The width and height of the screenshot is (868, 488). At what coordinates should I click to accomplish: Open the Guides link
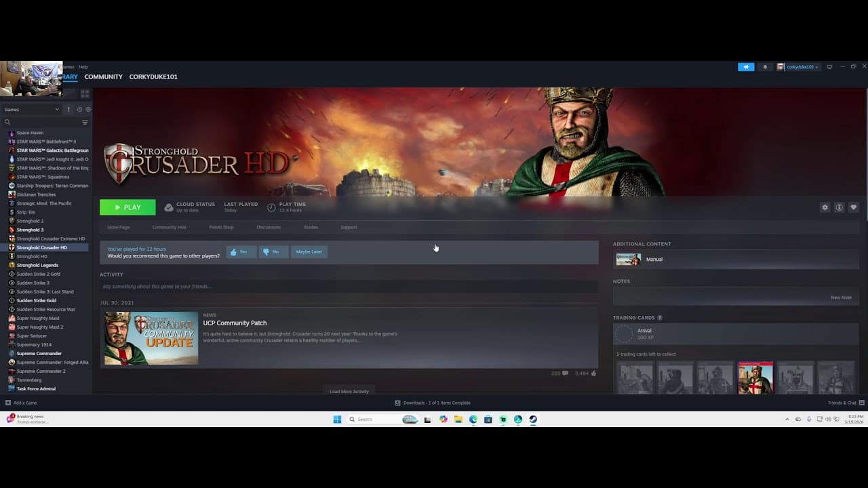click(311, 227)
